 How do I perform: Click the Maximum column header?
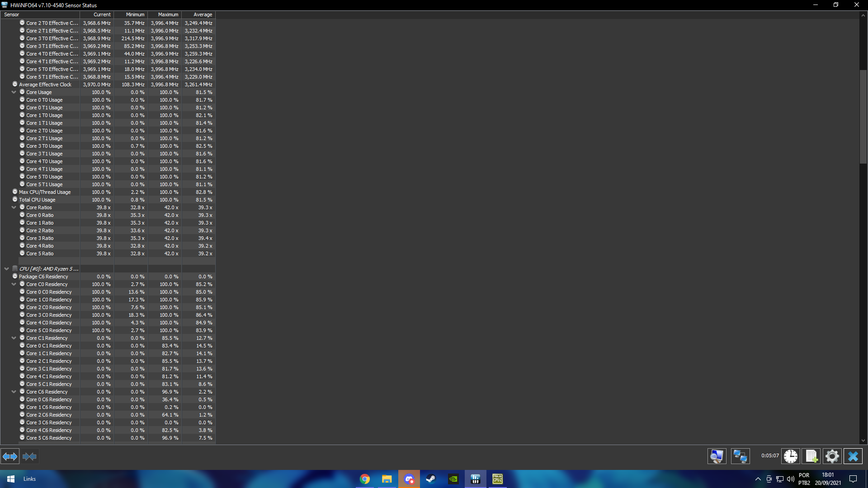[165, 14]
